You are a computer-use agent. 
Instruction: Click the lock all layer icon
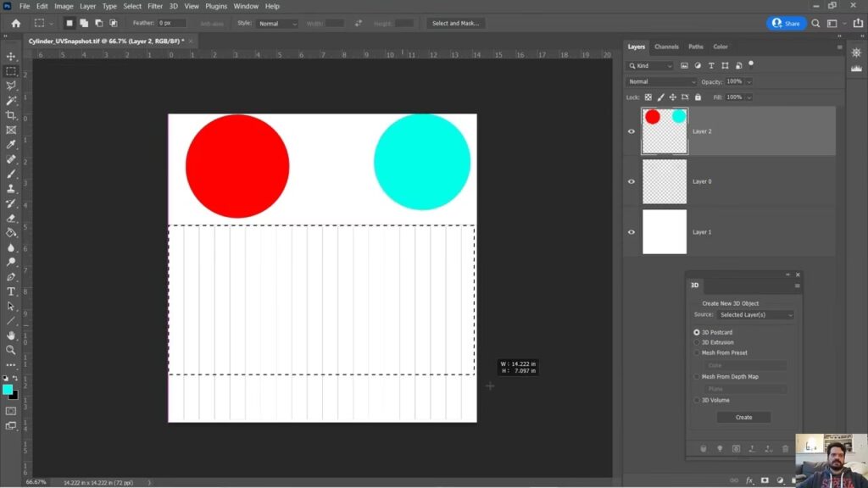tap(695, 97)
